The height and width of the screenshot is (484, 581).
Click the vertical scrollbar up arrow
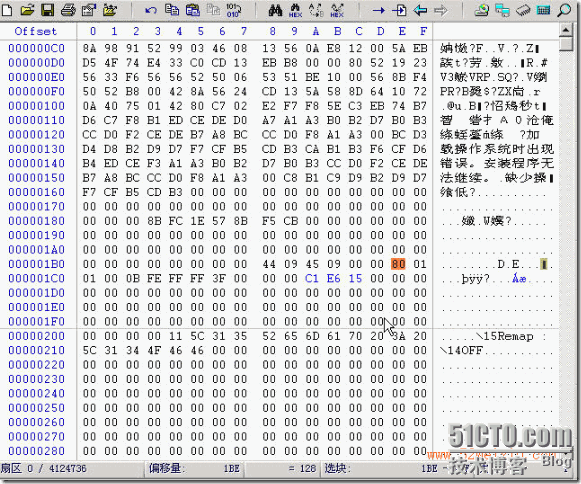(x=565, y=30)
